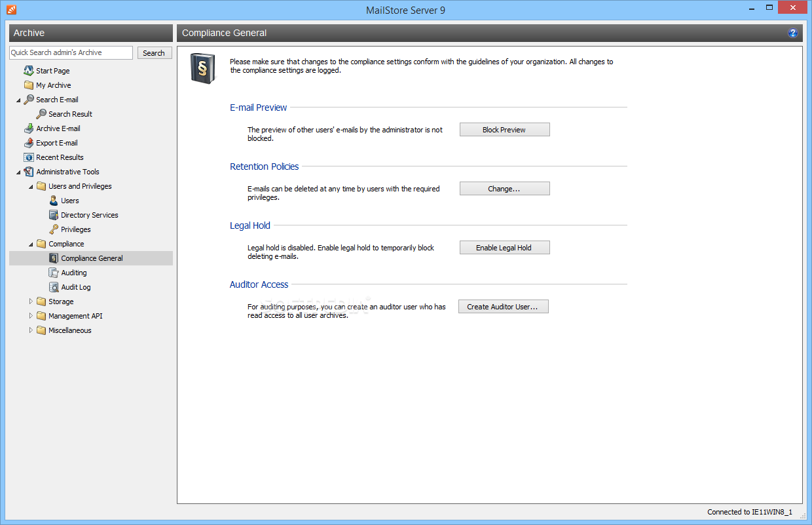Collapse the Users and Privileges node
The width and height of the screenshot is (812, 525).
(x=31, y=187)
